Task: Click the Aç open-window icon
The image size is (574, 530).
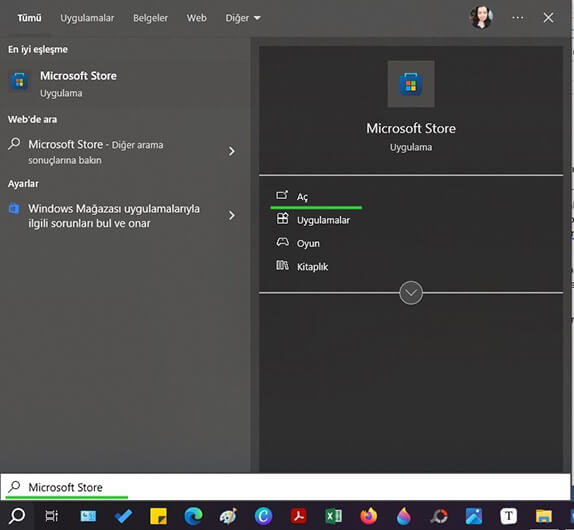Action: [282, 195]
